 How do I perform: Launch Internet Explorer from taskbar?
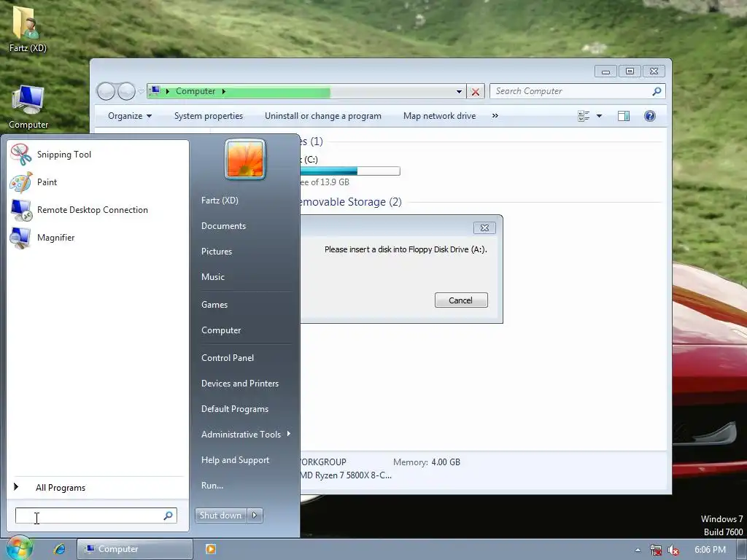pyautogui.click(x=59, y=548)
